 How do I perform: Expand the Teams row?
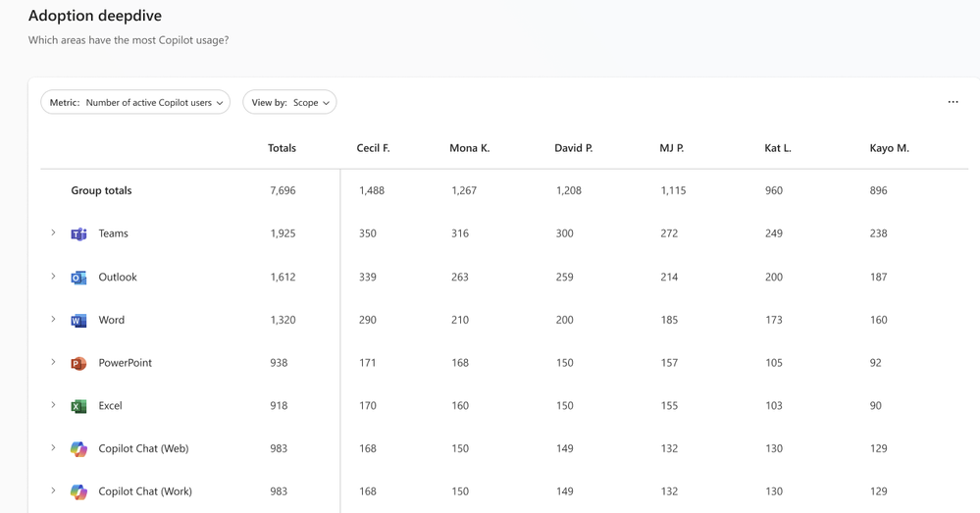click(53, 233)
